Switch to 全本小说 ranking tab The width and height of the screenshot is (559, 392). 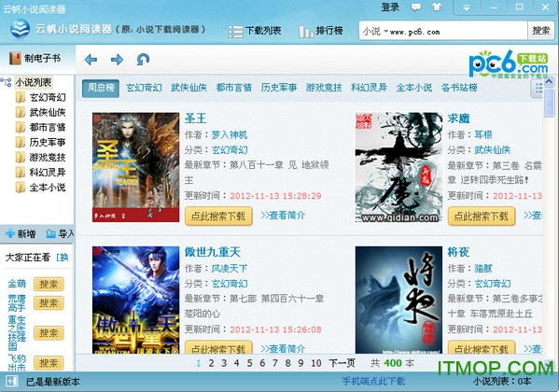414,88
